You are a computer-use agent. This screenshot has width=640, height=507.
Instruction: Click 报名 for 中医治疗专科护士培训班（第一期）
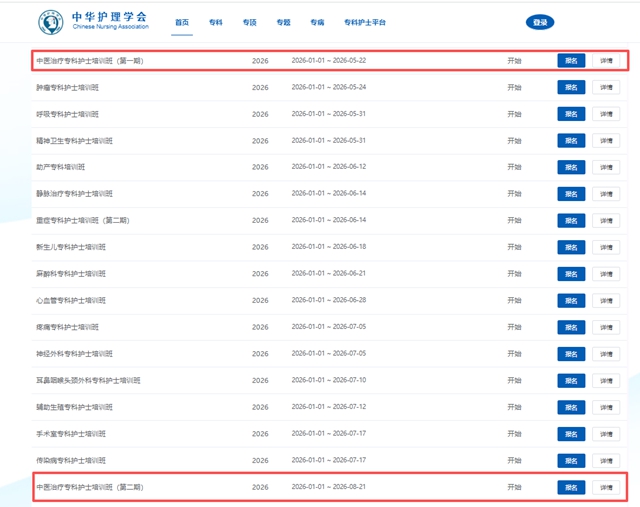571,61
